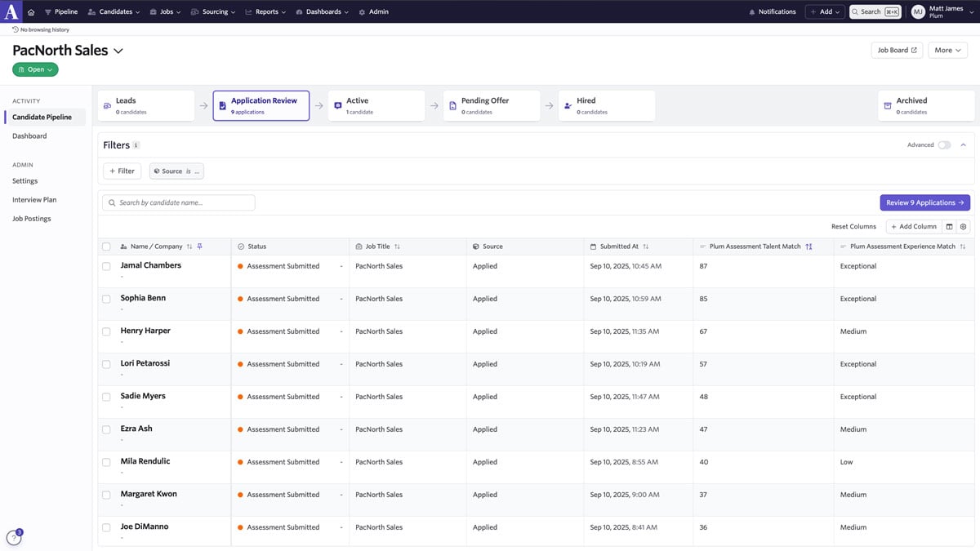Click the + Filter button
Screen dimensions: 980x551
pyautogui.click(x=122, y=171)
